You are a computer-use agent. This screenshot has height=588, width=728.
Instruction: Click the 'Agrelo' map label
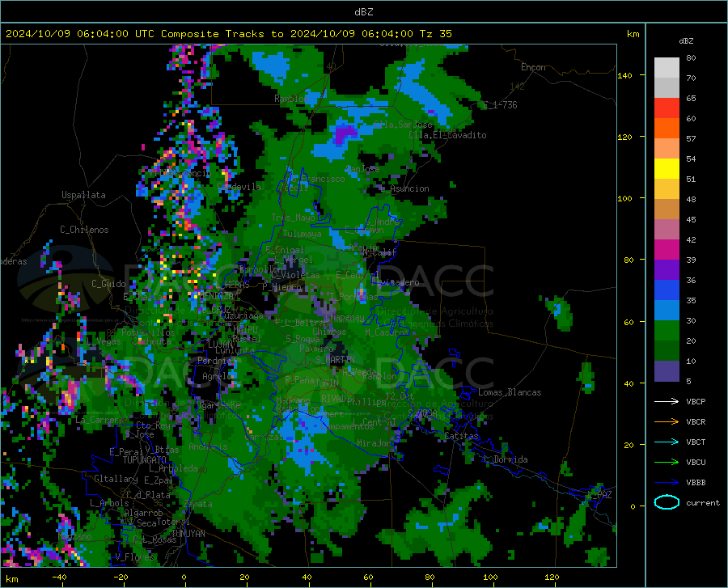coord(217,376)
